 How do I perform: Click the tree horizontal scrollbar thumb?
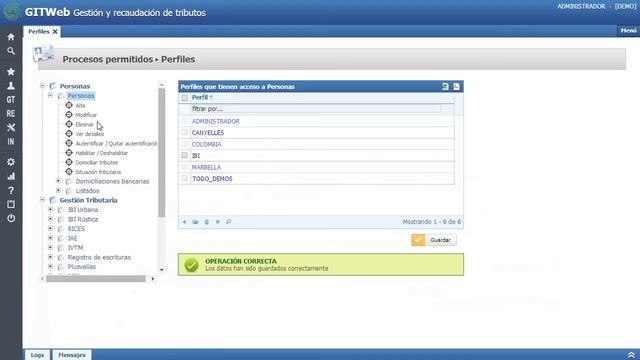click(96, 279)
